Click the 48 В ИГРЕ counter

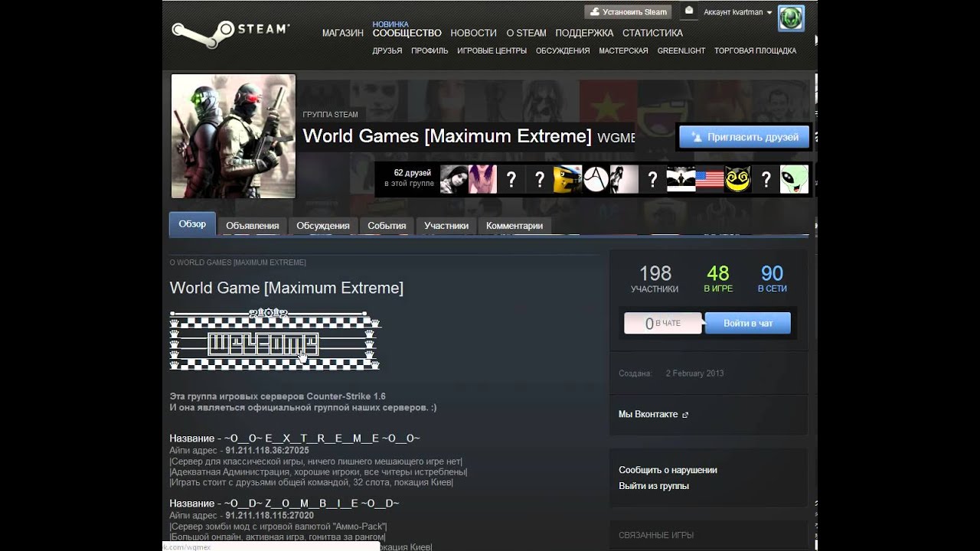coord(718,279)
